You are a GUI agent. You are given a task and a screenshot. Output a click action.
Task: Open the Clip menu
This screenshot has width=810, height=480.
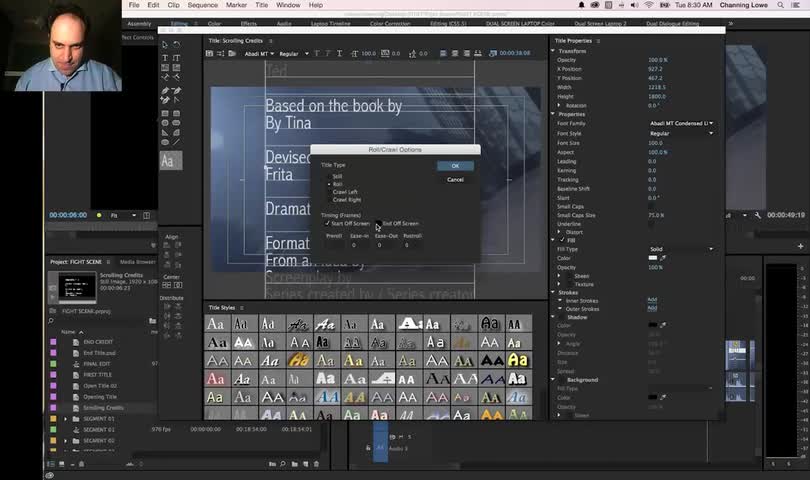click(174, 5)
